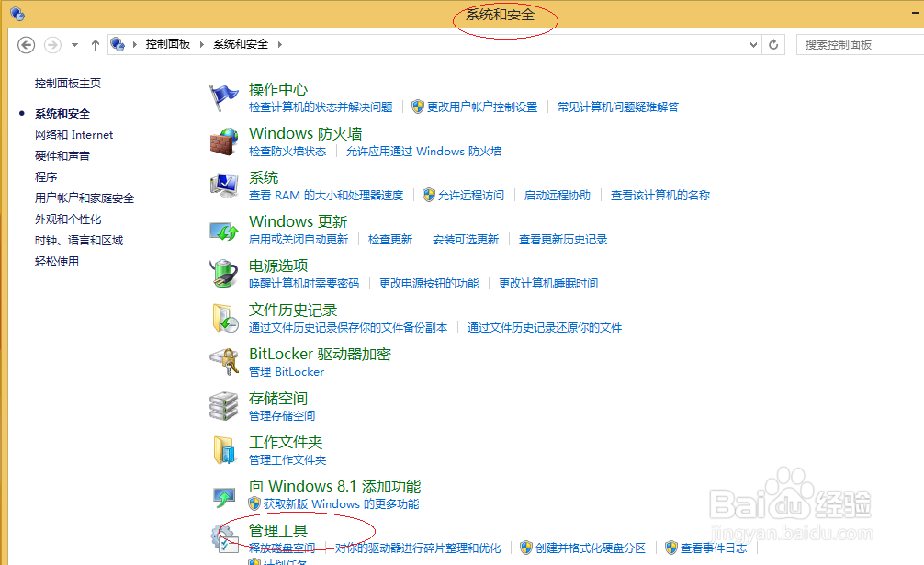Click 查看更新历史记录
924x565 pixels.
point(563,239)
